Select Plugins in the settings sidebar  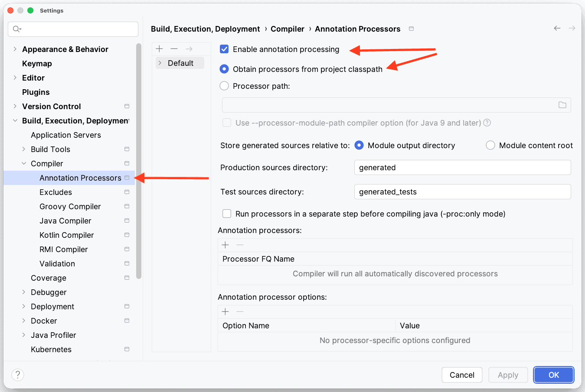coord(36,92)
